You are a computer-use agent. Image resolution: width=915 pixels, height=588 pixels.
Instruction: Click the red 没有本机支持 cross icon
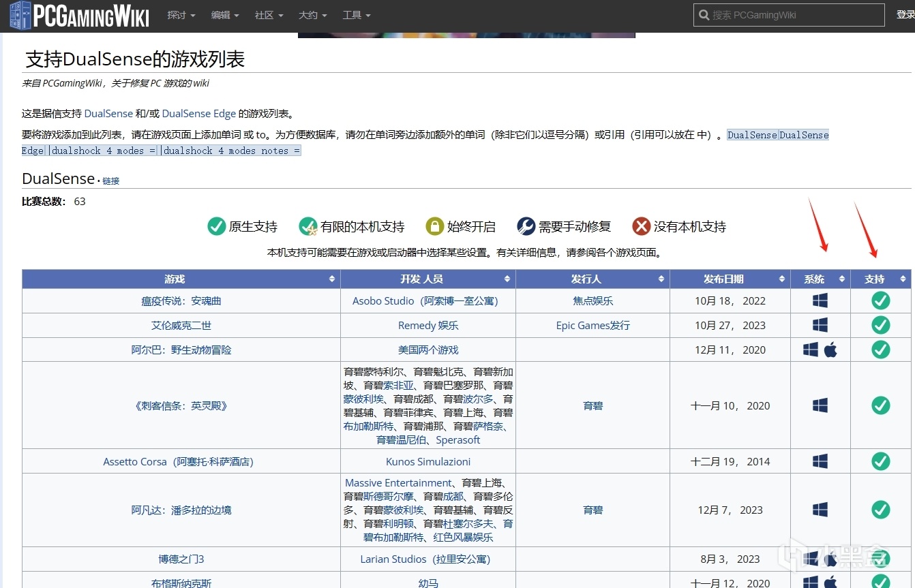coord(641,226)
